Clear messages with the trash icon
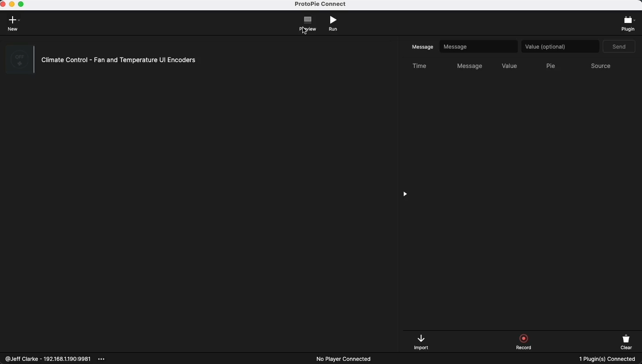This screenshot has height=364, width=642. click(626, 338)
